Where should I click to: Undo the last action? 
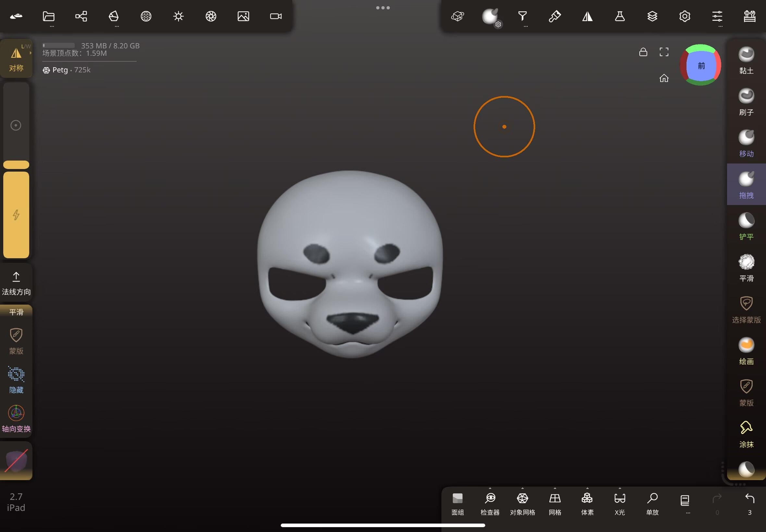tap(749, 504)
